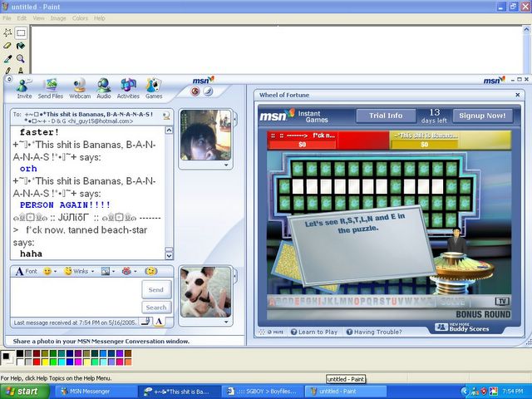Click the O key on game letter board
This screenshot has height=399, width=532.
[x=357, y=302]
